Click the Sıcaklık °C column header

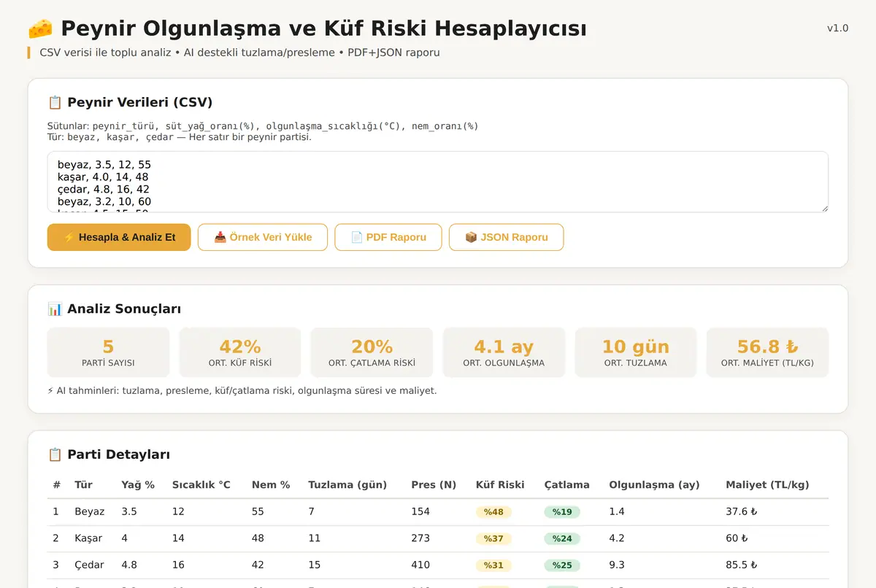click(x=201, y=485)
